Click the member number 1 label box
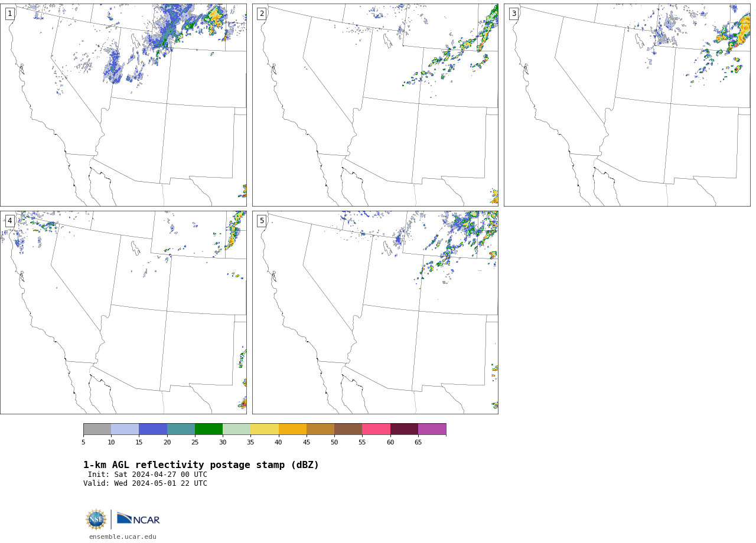 pos(10,14)
